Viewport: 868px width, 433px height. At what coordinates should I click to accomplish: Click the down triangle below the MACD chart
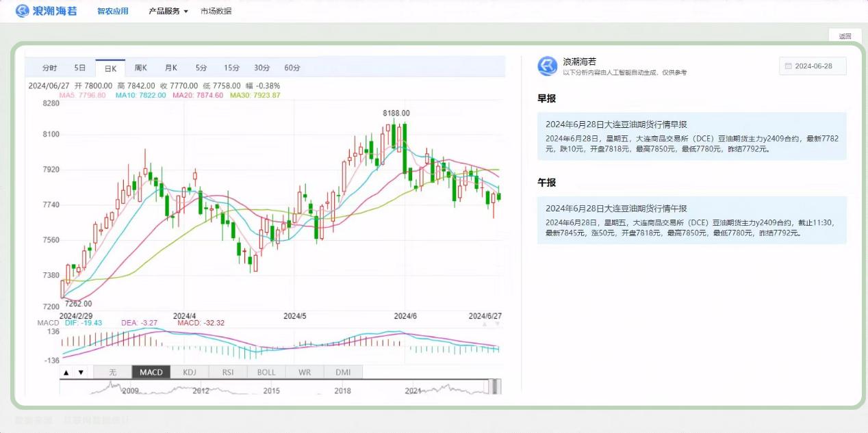point(81,372)
